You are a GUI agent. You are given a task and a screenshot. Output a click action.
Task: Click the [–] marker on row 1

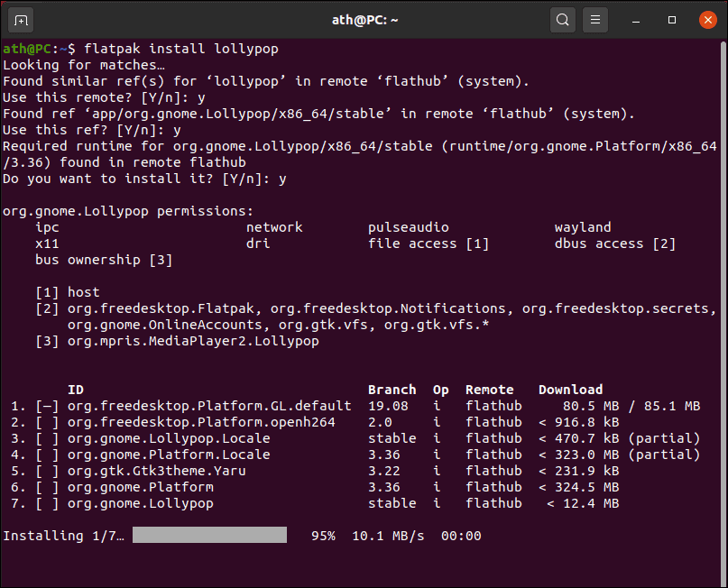[x=47, y=406]
